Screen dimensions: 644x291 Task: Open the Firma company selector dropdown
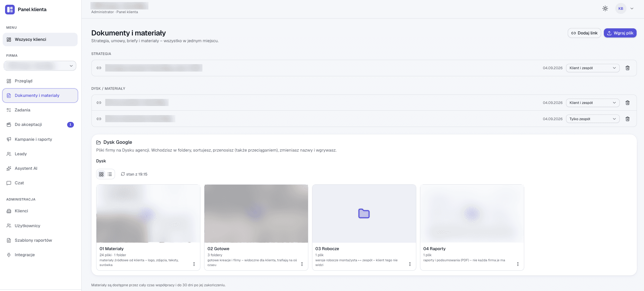[40, 65]
